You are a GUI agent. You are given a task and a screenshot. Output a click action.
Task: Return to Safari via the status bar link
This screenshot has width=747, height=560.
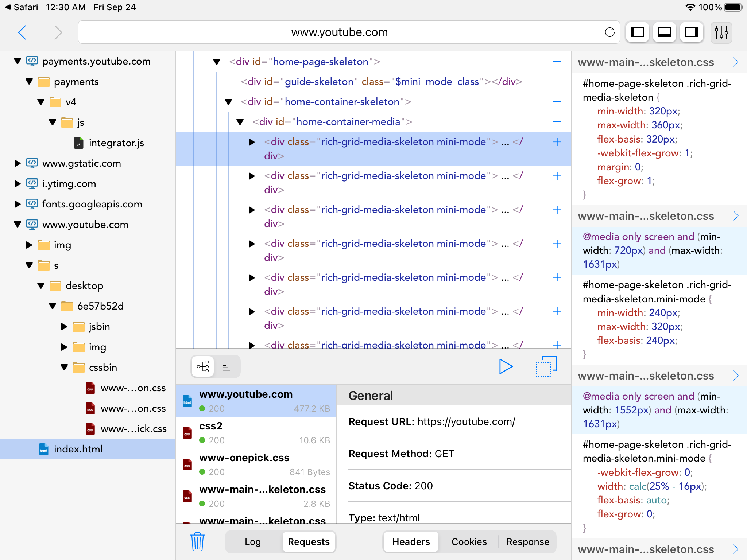pos(21,7)
